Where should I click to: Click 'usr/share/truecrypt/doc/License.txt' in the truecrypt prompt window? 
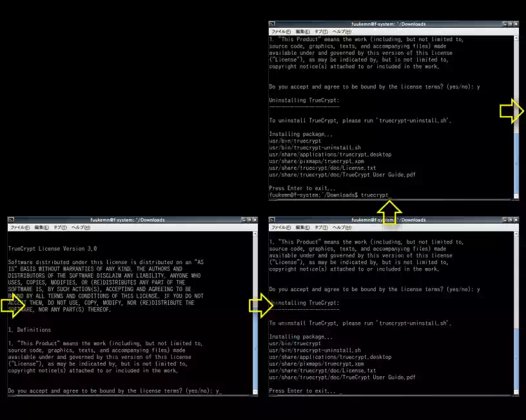(322, 168)
